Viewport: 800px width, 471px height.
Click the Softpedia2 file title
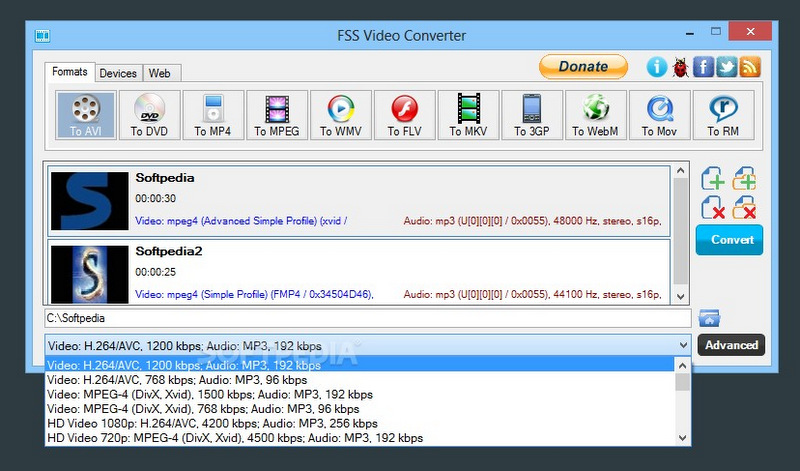pos(169,251)
